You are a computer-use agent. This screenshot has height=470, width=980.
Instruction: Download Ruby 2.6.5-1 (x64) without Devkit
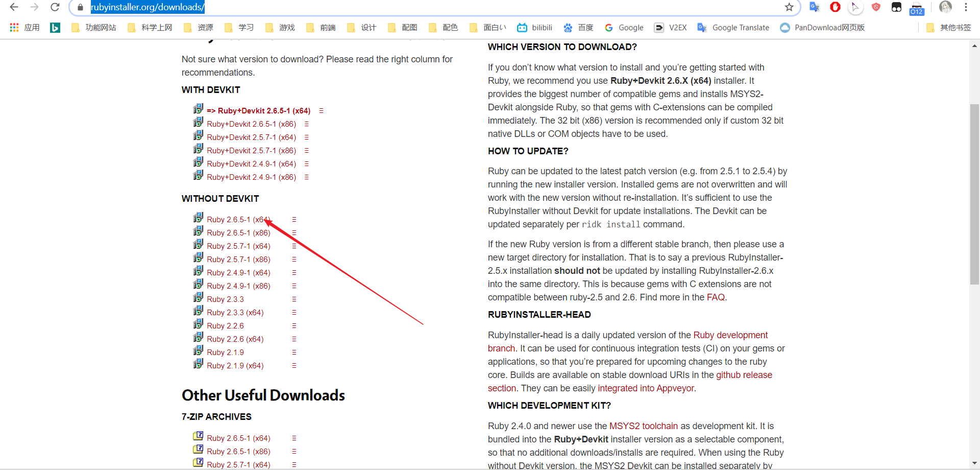point(238,220)
